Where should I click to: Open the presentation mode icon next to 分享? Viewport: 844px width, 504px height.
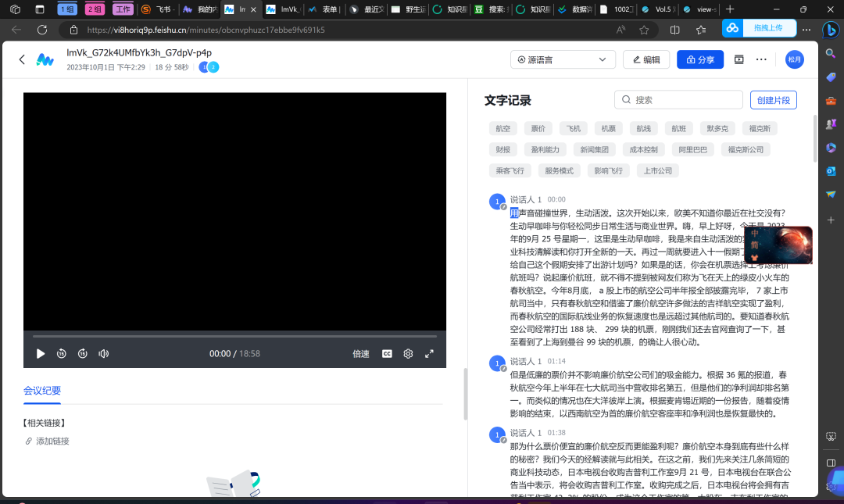tap(739, 59)
